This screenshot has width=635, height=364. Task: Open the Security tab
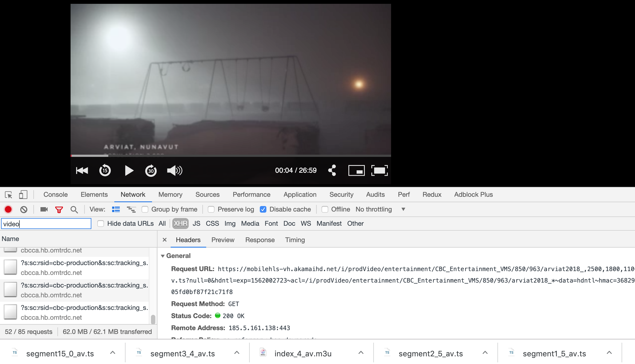tap(341, 195)
